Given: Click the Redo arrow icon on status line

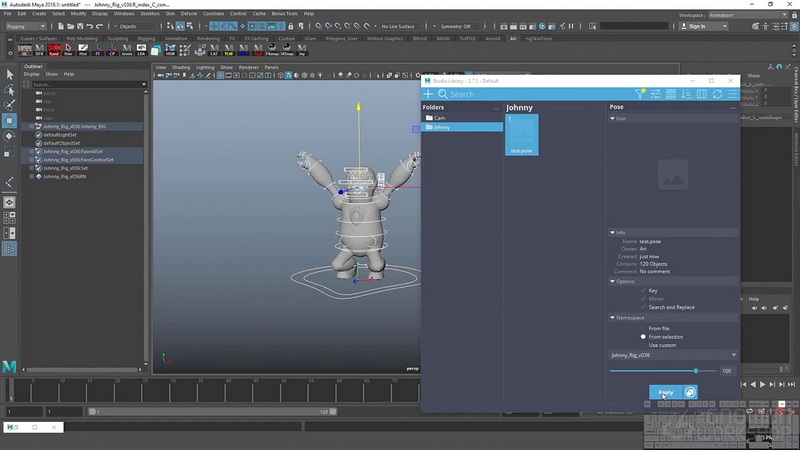Looking at the screenshot, I should click(99, 26).
